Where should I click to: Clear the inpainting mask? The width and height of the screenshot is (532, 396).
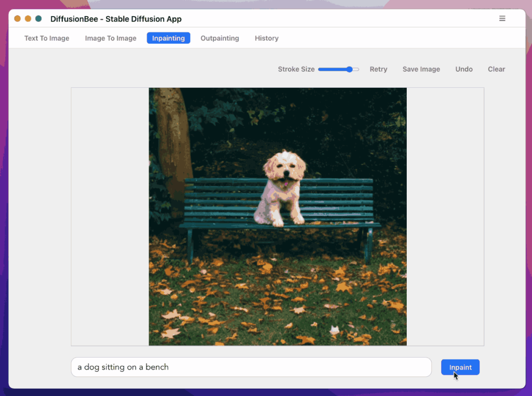[496, 69]
